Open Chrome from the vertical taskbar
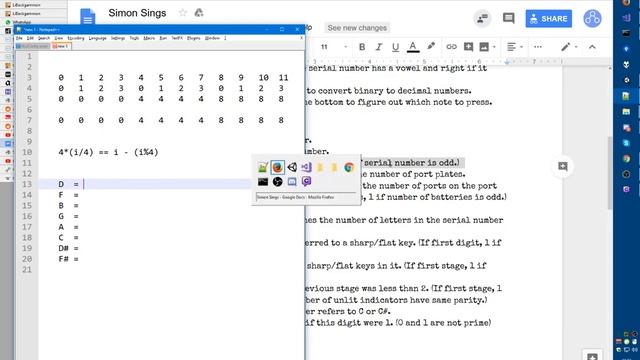This screenshot has height=360, width=640. [626, 158]
